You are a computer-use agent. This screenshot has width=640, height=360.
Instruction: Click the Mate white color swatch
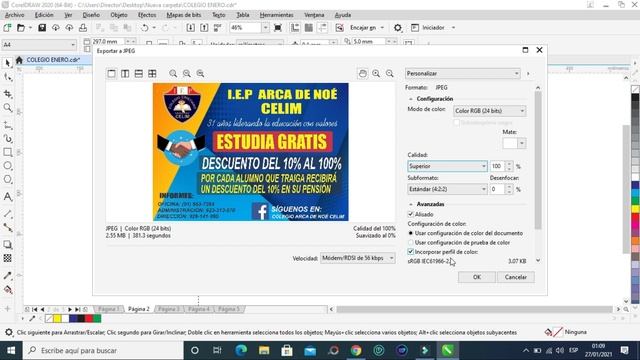(x=510, y=143)
